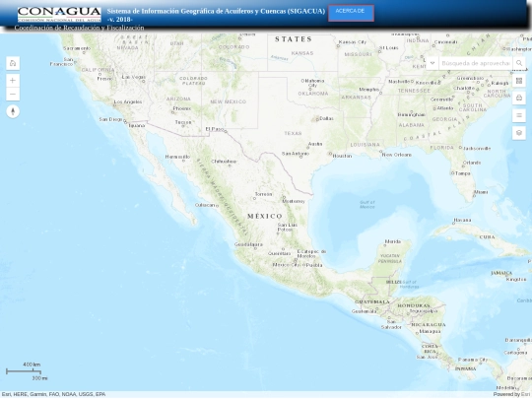
Task: Click the home default extent icon
Action: (13, 63)
